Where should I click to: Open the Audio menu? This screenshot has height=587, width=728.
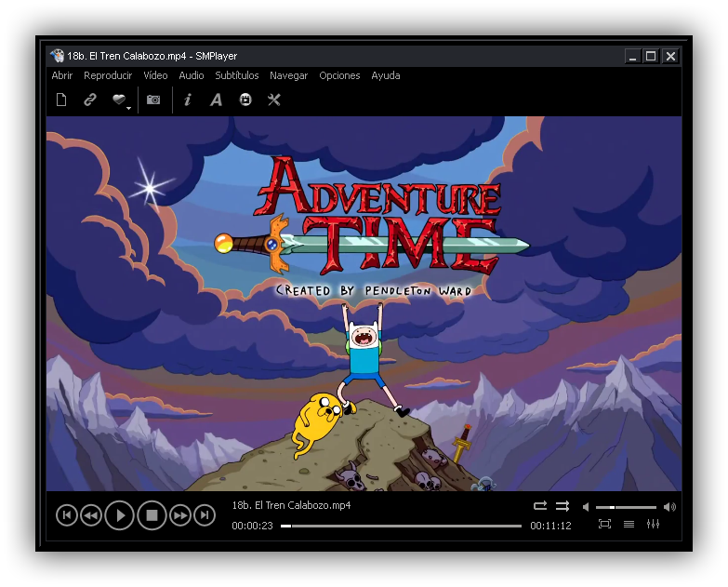tap(192, 75)
